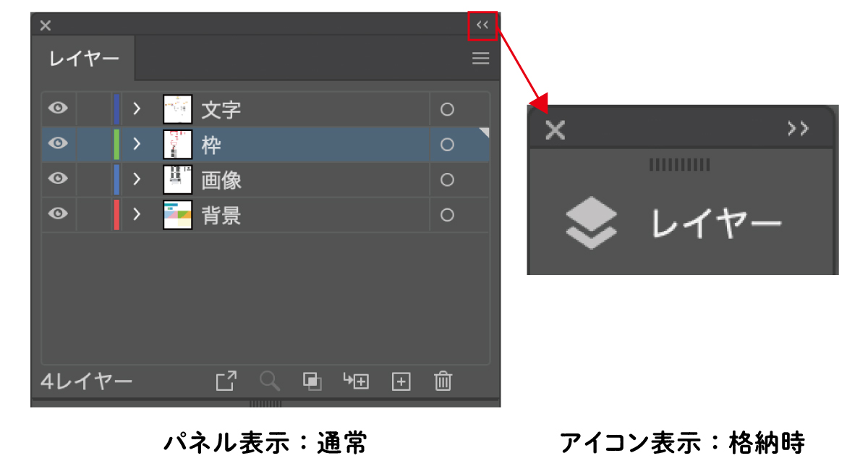Expand the 文字 layer chevron
This screenshot has height=474, width=868.
click(x=136, y=109)
